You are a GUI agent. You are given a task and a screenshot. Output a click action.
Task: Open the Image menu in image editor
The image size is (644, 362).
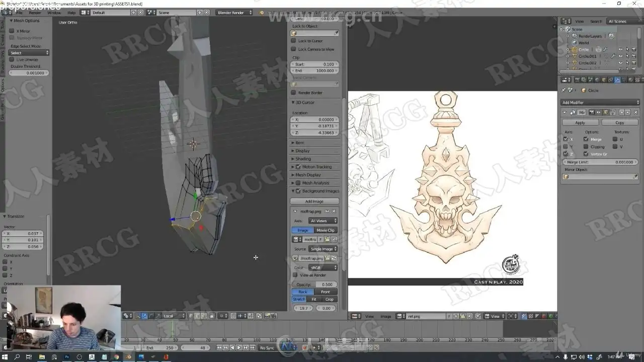386,316
